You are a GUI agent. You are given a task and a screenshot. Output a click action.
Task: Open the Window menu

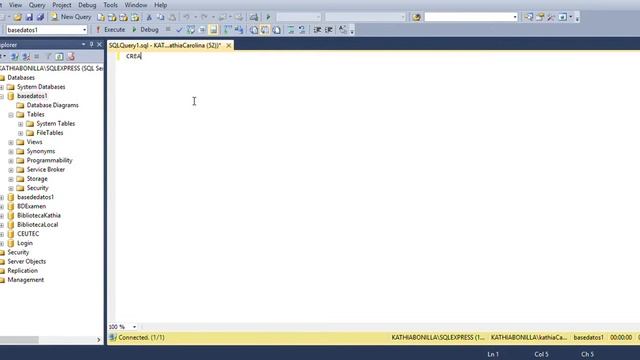pos(136,5)
